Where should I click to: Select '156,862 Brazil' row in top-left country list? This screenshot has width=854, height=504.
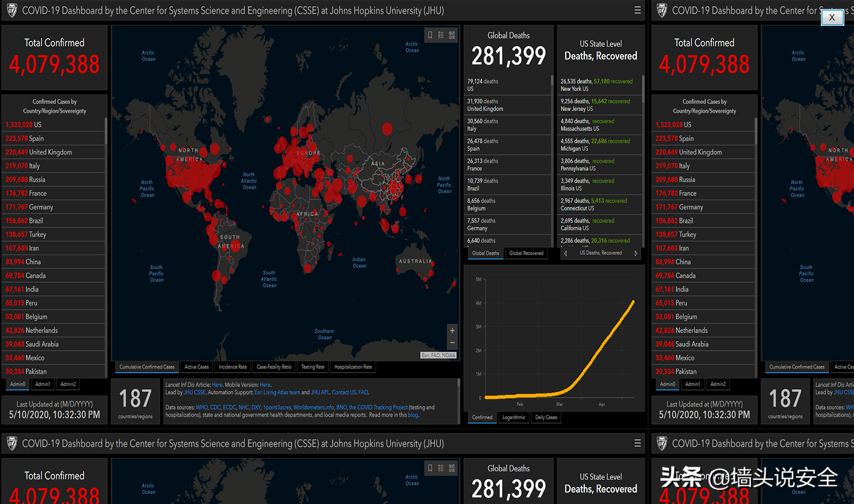pyautogui.click(x=54, y=221)
